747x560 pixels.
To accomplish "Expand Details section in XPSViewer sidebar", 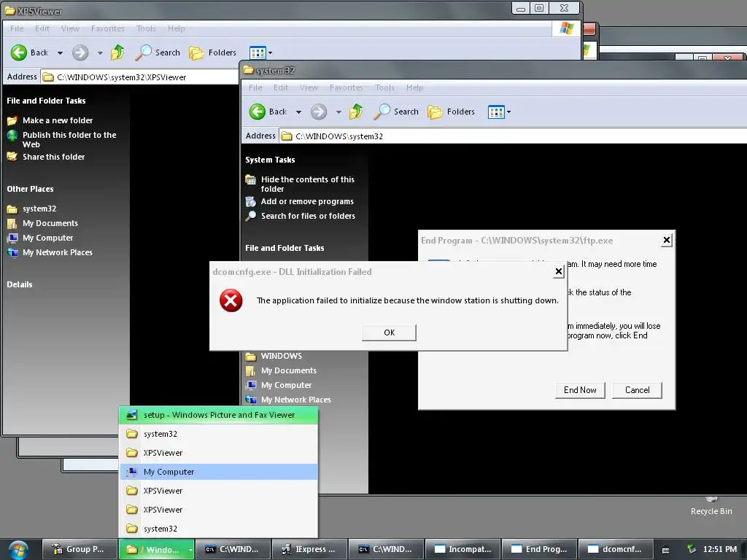I will (x=20, y=284).
